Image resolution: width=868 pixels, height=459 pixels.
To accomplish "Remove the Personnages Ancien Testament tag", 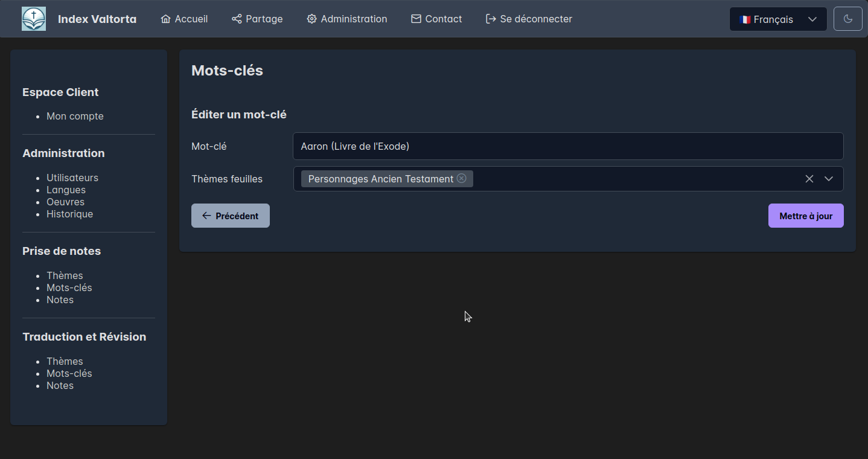I will tap(462, 178).
